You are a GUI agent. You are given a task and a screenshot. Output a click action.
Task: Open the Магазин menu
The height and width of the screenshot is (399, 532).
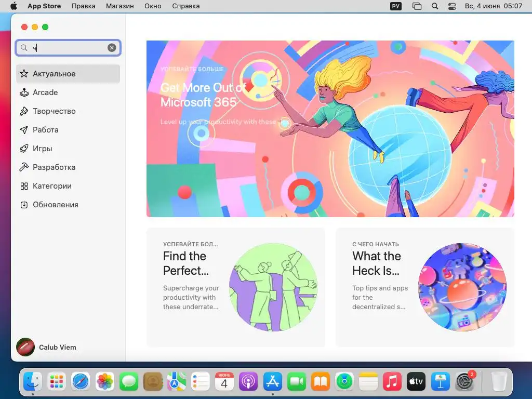(x=120, y=6)
